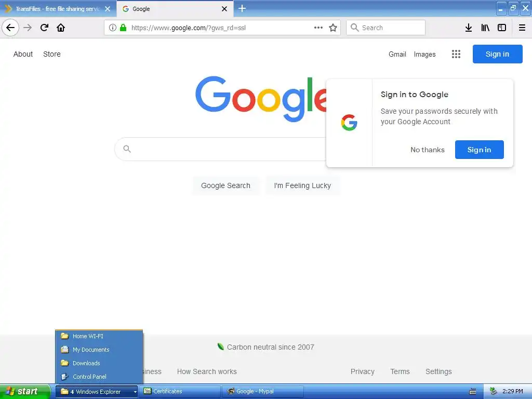This screenshot has width=532, height=399.
Task: Open Gmail link
Action: pyautogui.click(x=397, y=54)
